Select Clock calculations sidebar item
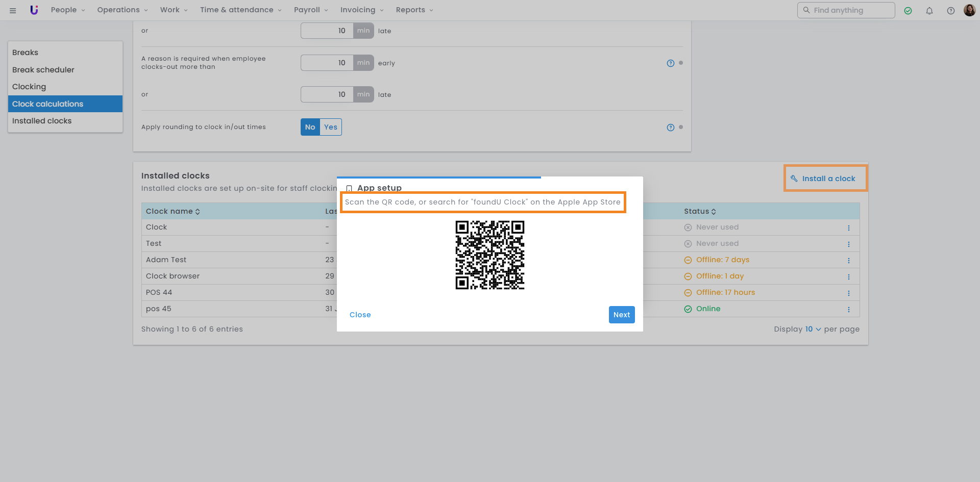This screenshot has width=980, height=482. [65, 104]
